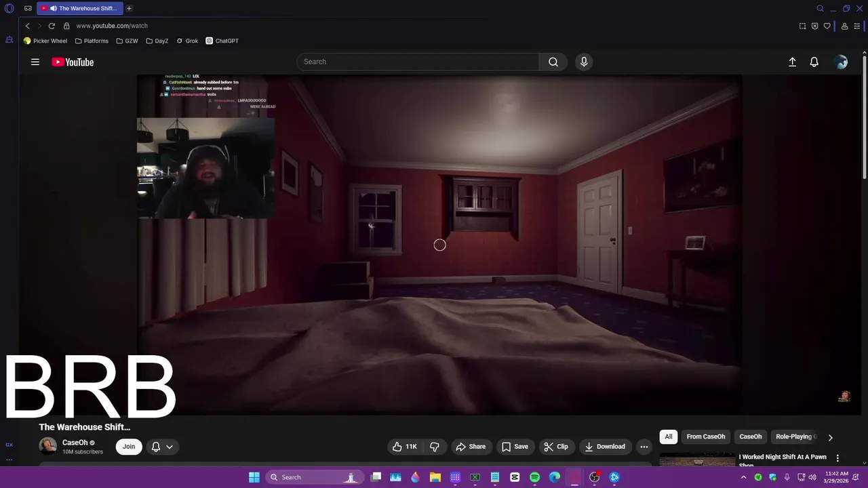Screen dimensions: 868x488
Task: Expand notification preference chevron
Action: (170, 447)
